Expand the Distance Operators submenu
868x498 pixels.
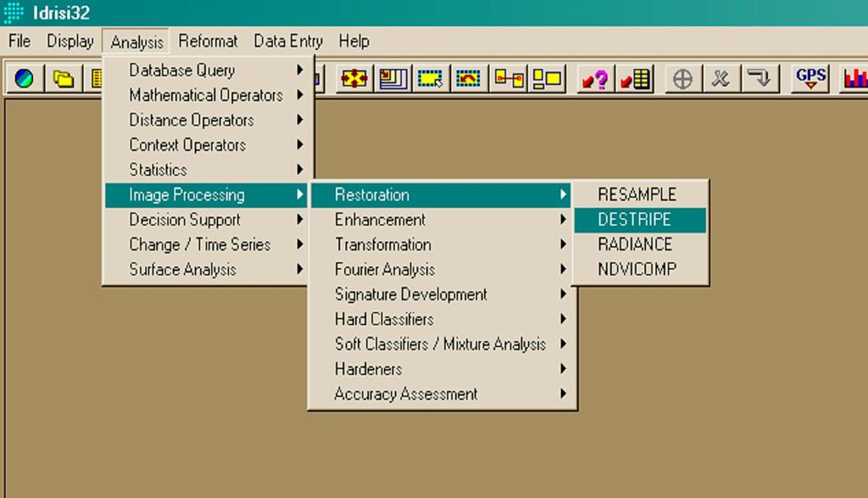[206, 120]
